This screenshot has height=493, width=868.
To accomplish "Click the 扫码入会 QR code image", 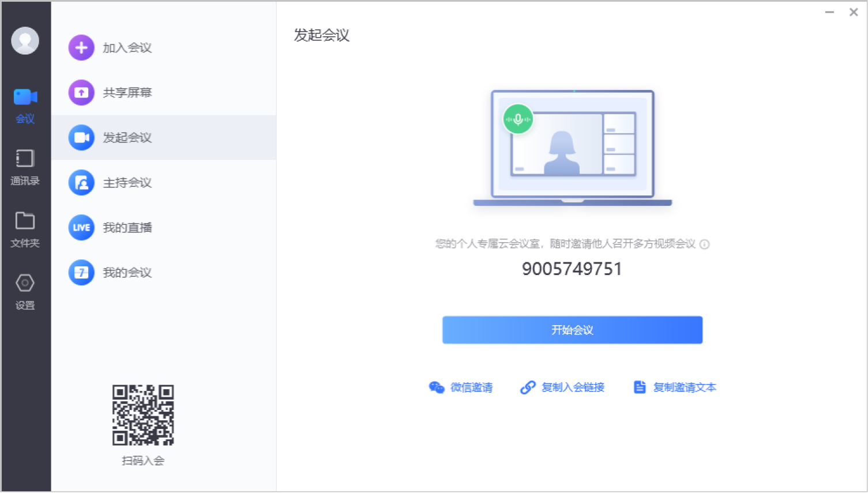I will click(x=143, y=415).
